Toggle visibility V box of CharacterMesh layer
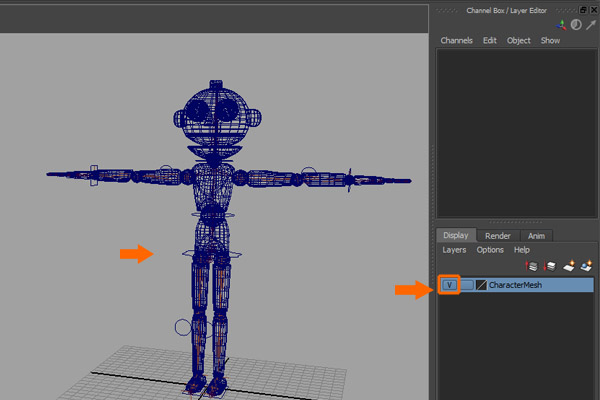This screenshot has height=400, width=600. 449,285
